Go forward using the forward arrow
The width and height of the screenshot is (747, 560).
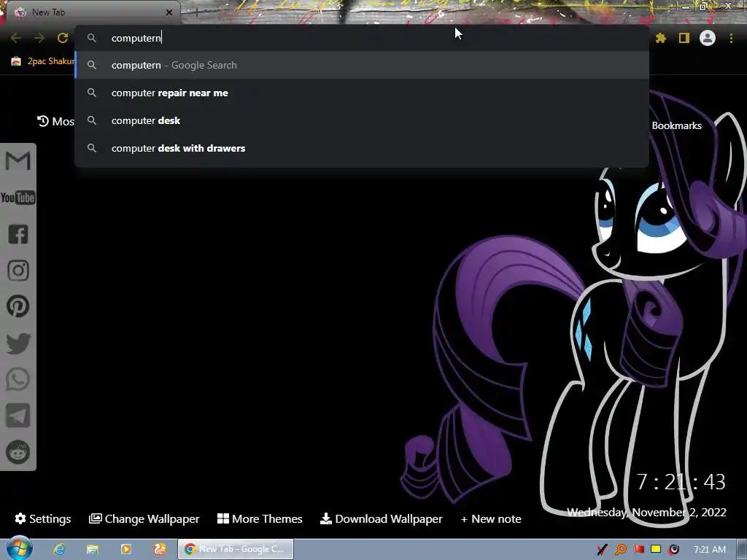click(39, 38)
